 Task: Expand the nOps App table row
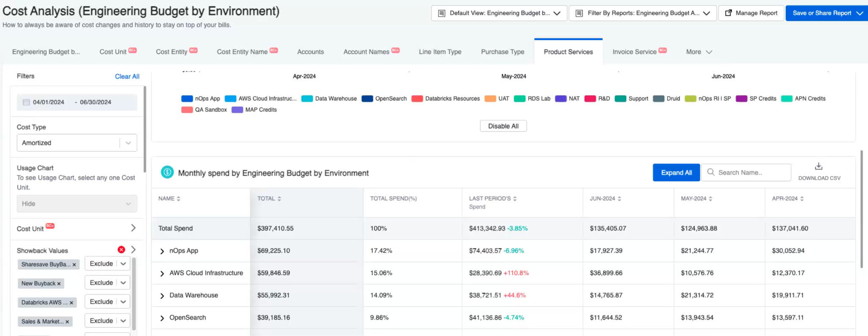162,251
